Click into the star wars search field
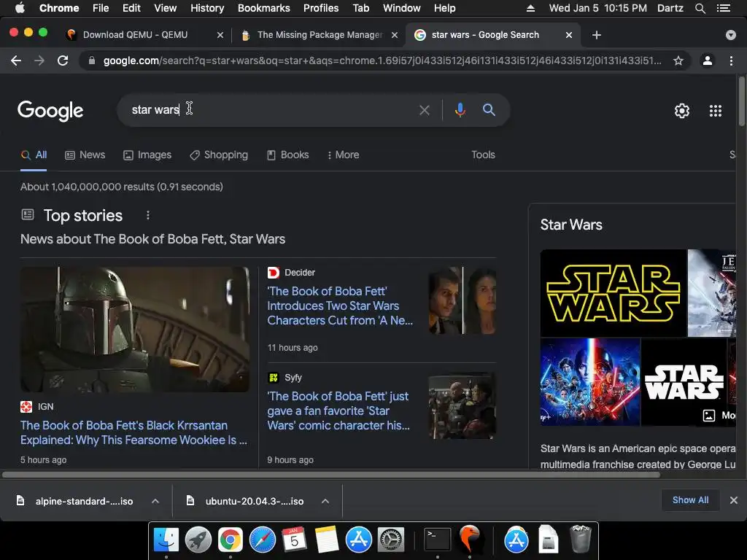747x560 pixels. (271, 110)
